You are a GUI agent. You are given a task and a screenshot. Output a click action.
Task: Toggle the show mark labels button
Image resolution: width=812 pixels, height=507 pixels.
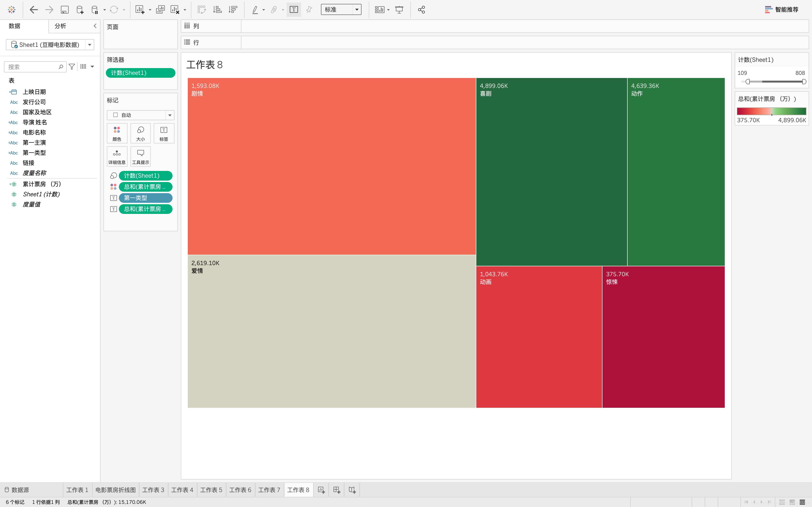tap(294, 10)
